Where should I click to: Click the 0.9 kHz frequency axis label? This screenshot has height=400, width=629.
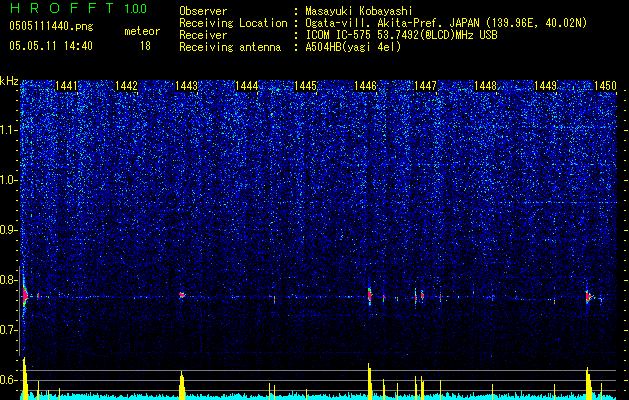coord(9,230)
